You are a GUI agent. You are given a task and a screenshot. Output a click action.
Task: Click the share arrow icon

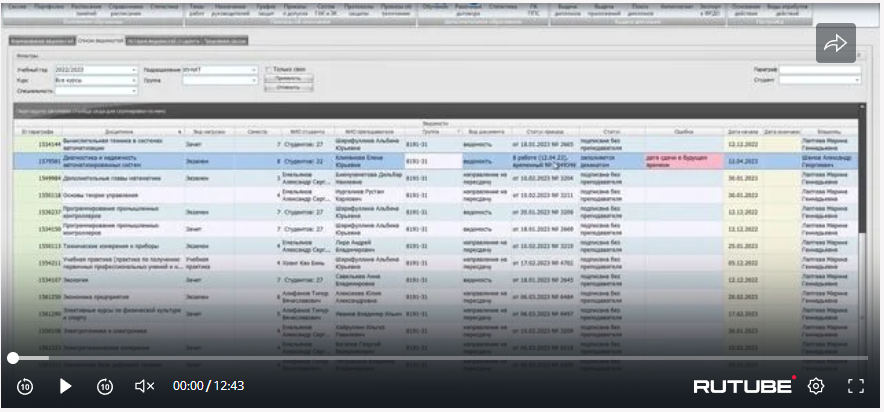click(836, 43)
